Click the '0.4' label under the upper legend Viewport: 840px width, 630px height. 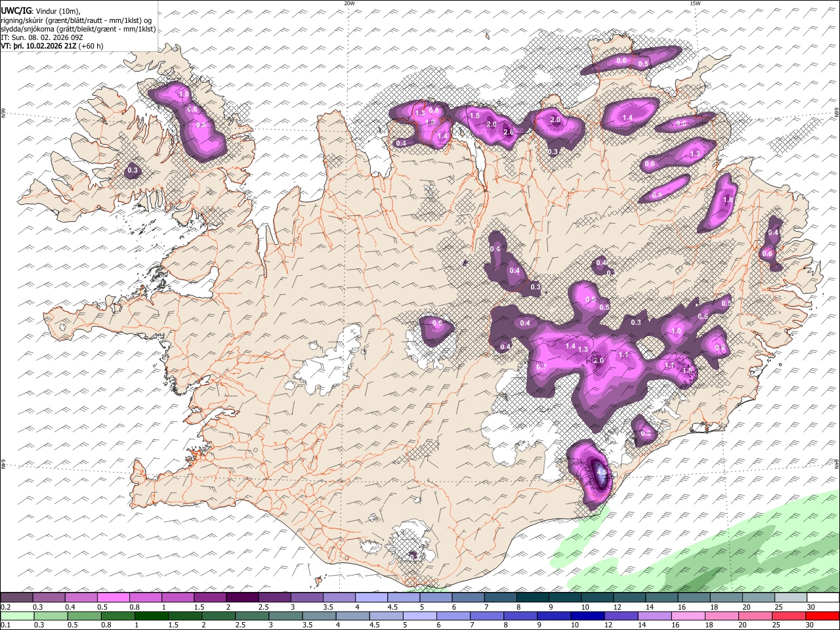click(70, 607)
